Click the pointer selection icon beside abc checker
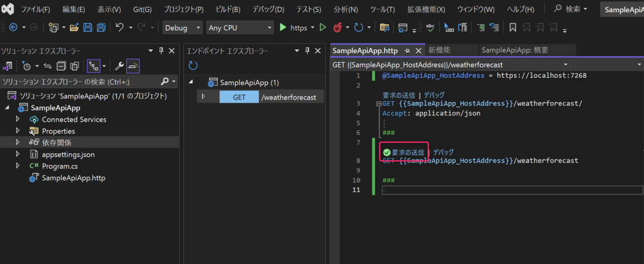Screen dimensions: 644x264 (x=450, y=27)
